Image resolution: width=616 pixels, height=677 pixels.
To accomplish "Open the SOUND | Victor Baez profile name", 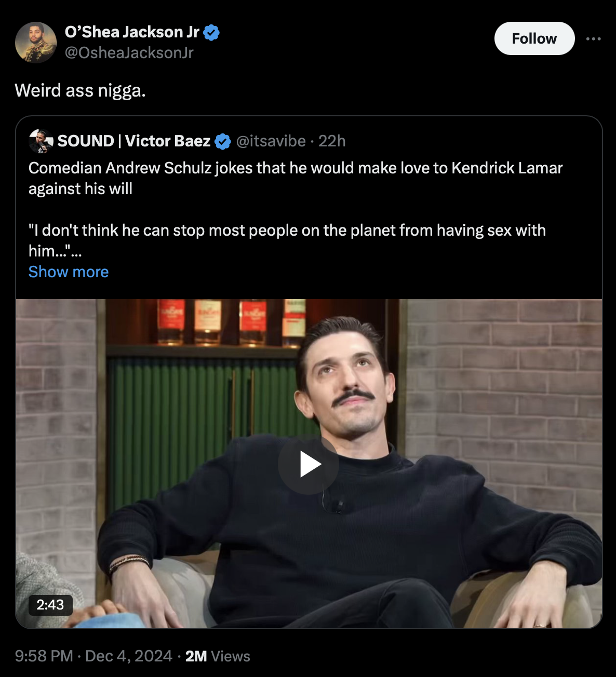I will (134, 141).
